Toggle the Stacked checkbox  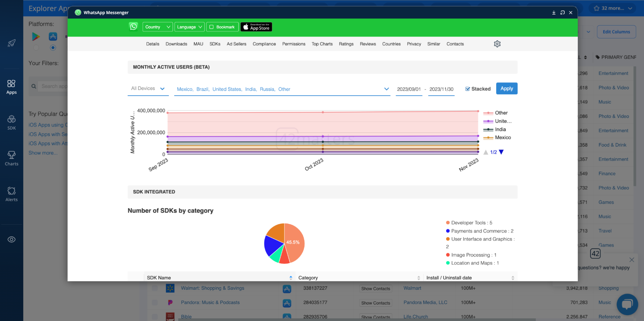coord(467,89)
